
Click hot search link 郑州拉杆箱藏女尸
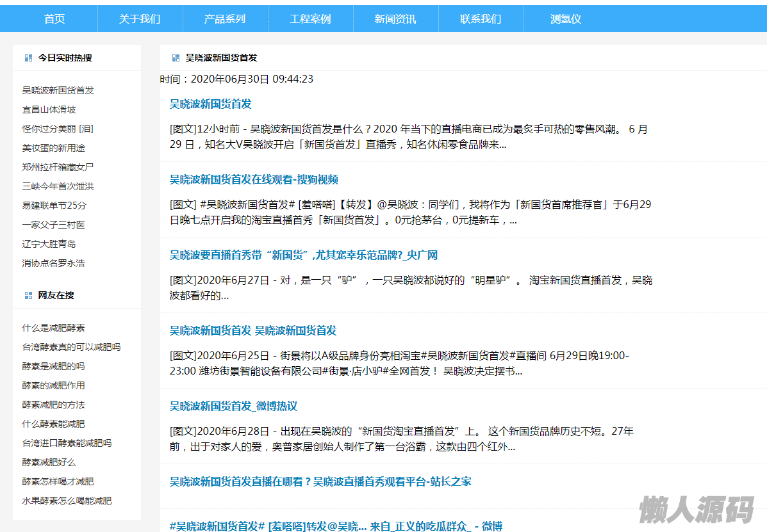tap(58, 167)
